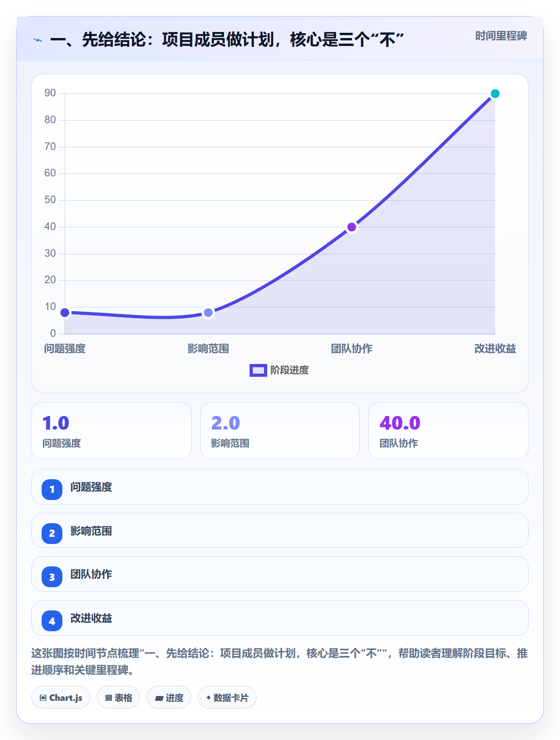Click the lightning icon beside the title
560x740 pixels.
pos(38,40)
